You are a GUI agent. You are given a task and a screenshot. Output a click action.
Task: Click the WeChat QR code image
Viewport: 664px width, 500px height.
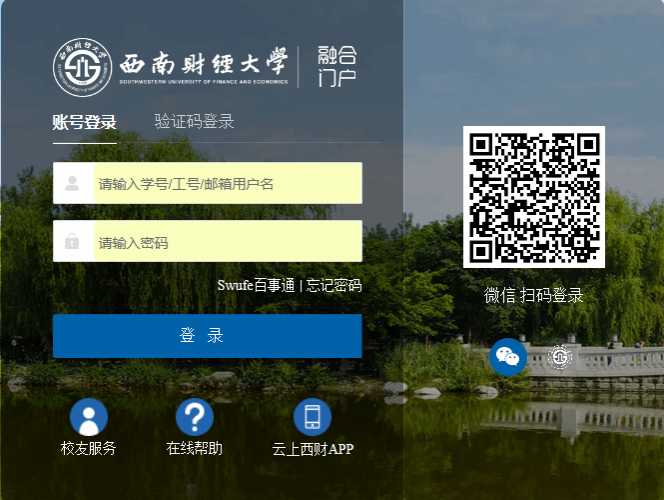pyautogui.click(x=533, y=197)
